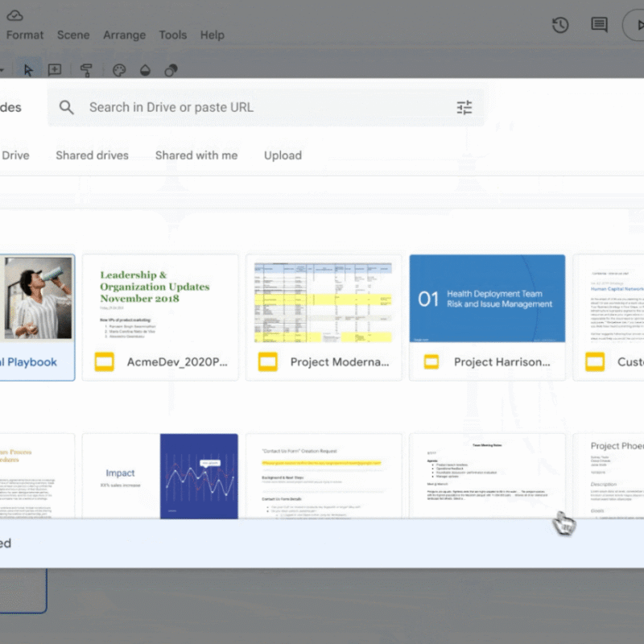This screenshot has width=644, height=644.
Task: Switch to the Shared with me tab
Action: pos(196,155)
